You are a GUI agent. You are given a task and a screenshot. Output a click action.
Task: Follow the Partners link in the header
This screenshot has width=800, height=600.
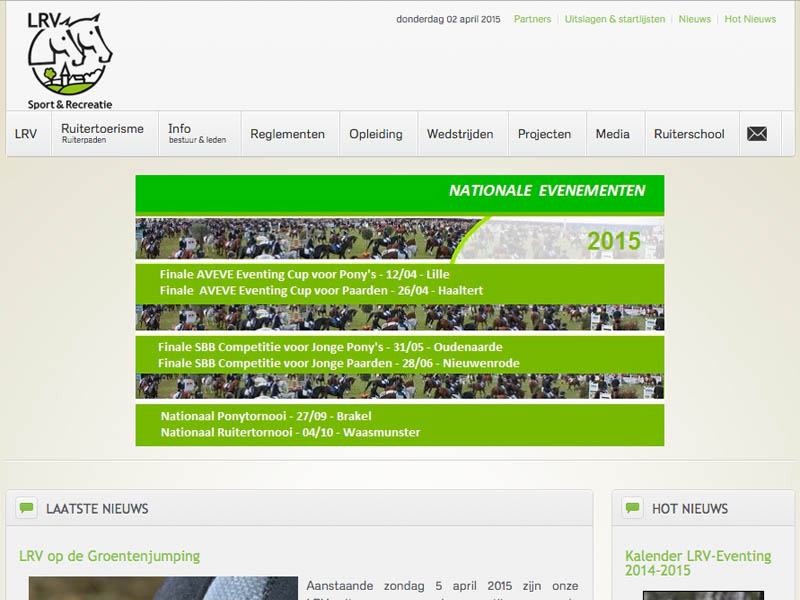[533, 19]
